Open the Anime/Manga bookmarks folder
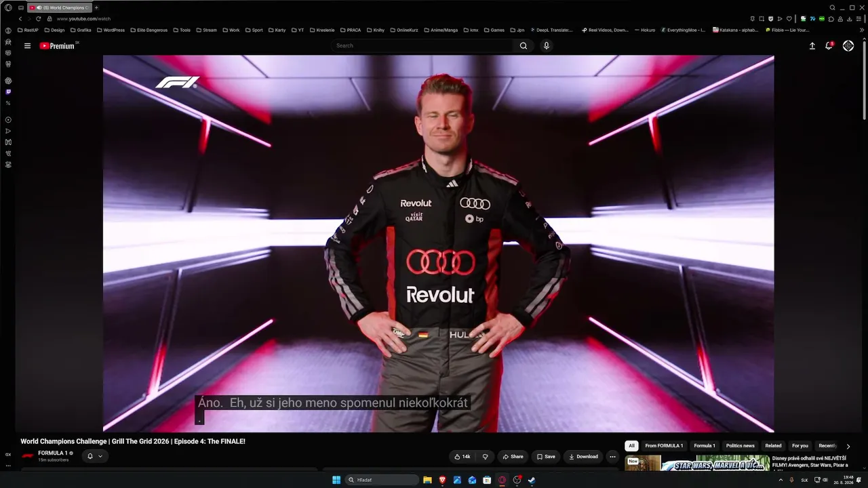The width and height of the screenshot is (868, 488). point(441,30)
